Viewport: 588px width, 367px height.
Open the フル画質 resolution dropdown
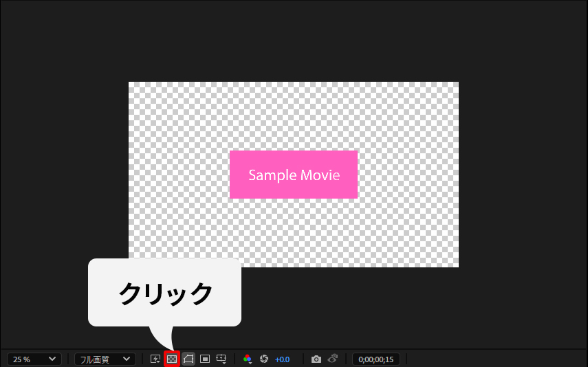point(105,359)
